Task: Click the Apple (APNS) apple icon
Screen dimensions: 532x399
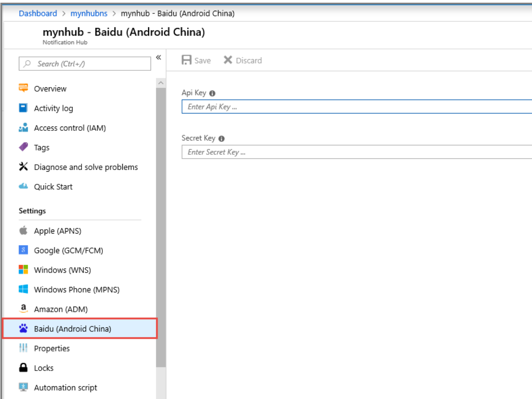Action: click(x=23, y=230)
